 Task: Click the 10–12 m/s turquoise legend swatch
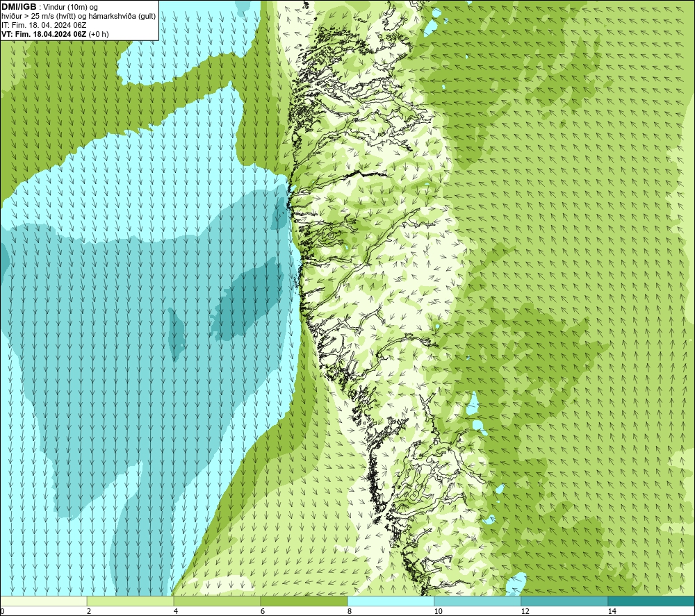tap(478, 601)
